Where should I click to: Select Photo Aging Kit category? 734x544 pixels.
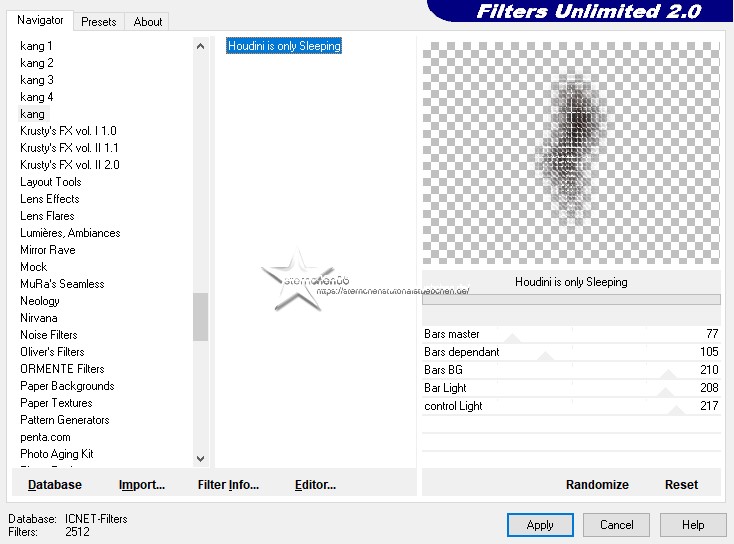click(57, 454)
